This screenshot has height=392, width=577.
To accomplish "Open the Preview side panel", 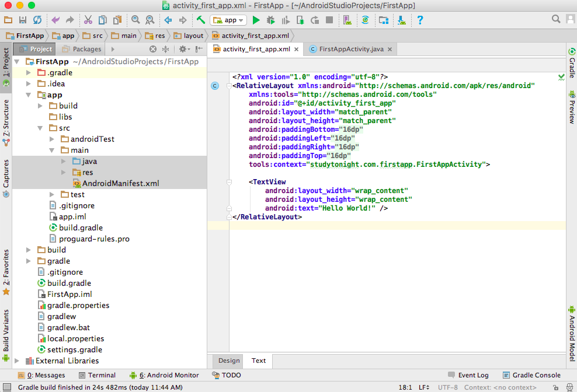I will tap(572, 107).
